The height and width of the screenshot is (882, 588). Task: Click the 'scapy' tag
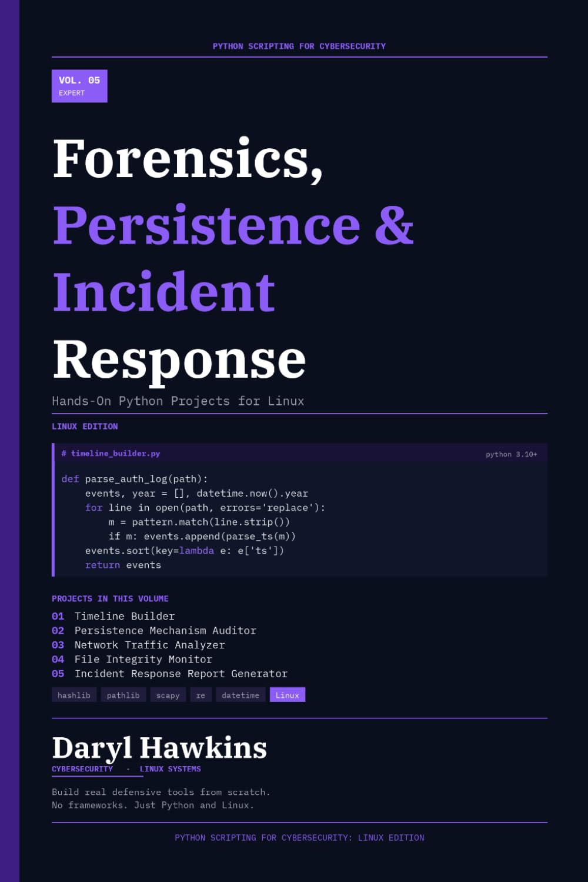click(168, 695)
